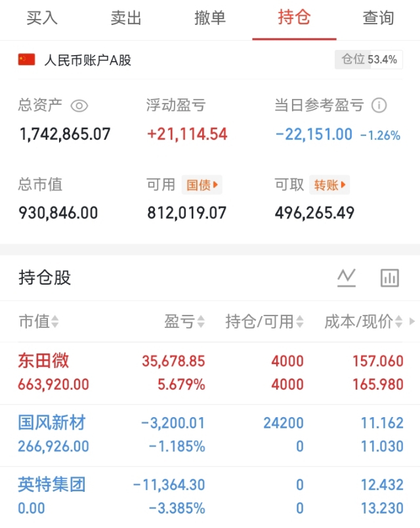Open 国风新材 holding row

click(210, 435)
